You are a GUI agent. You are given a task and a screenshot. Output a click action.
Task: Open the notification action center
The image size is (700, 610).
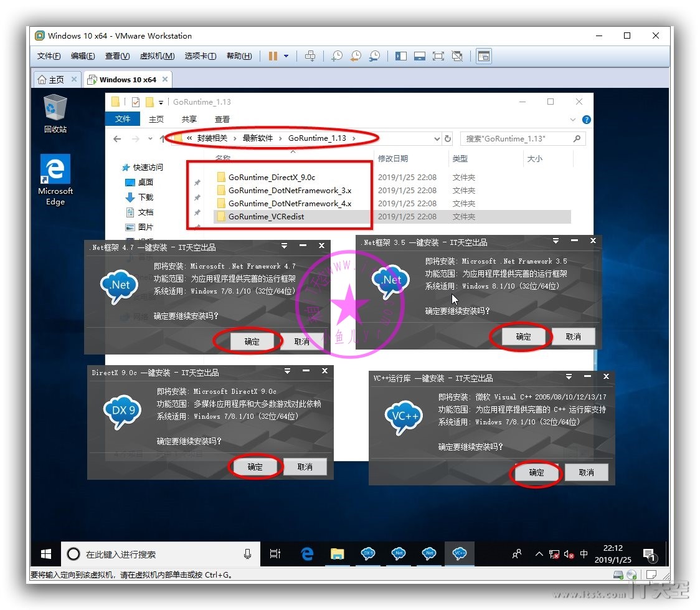tap(650, 555)
